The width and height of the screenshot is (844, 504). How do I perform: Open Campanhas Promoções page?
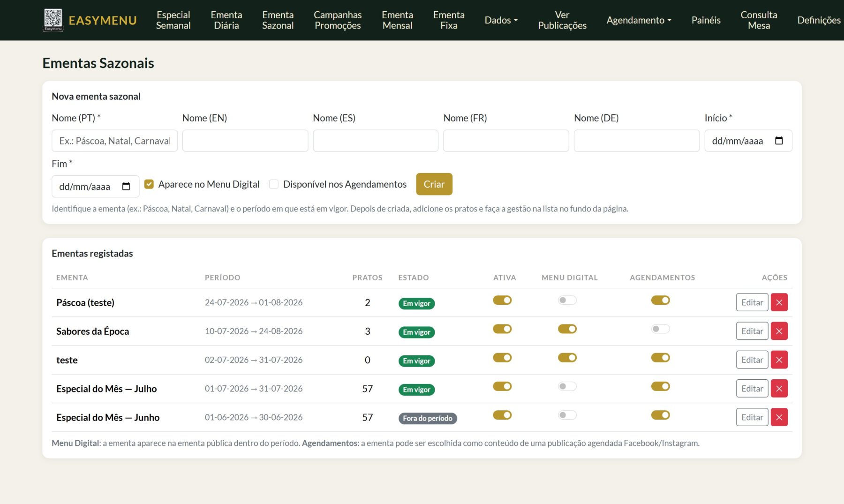pyautogui.click(x=338, y=20)
